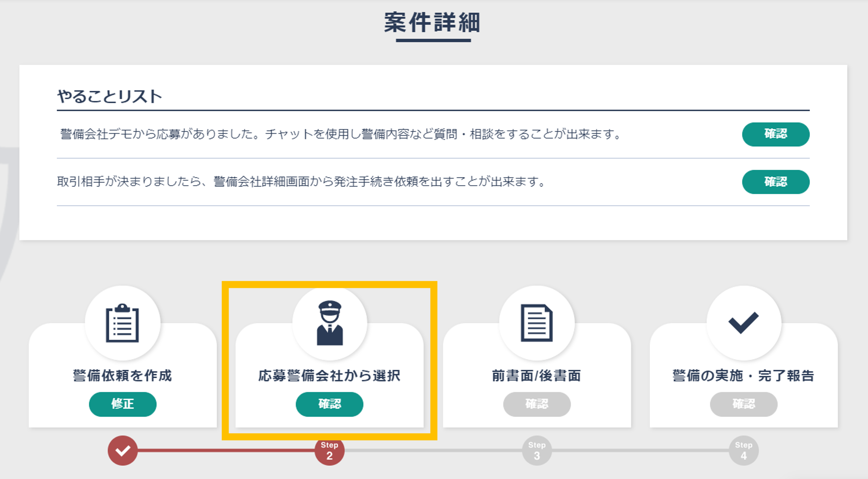Click greyed 確認 under 警備の実施・完了報告
The image size is (868, 479).
coord(743,404)
